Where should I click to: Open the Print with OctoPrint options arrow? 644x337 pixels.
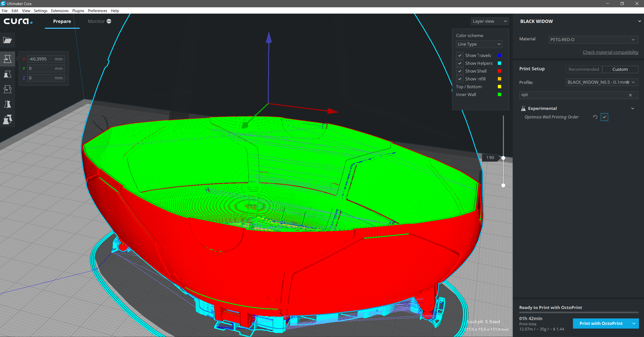634,323
